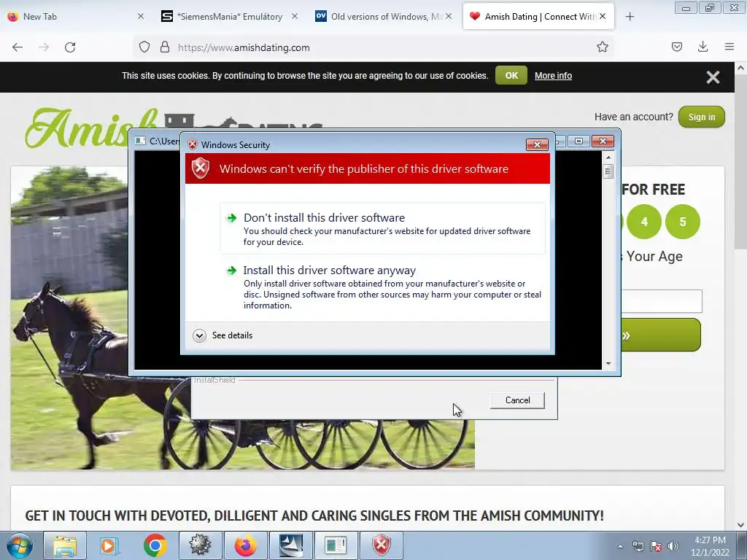The height and width of the screenshot is (560, 747).
Task: Go back to the previous page
Action: click(x=18, y=47)
